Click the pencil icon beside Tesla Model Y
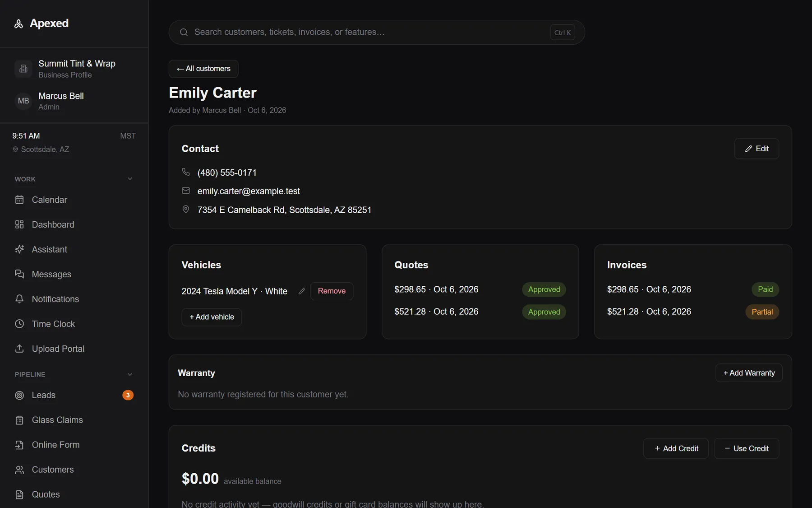 (302, 291)
